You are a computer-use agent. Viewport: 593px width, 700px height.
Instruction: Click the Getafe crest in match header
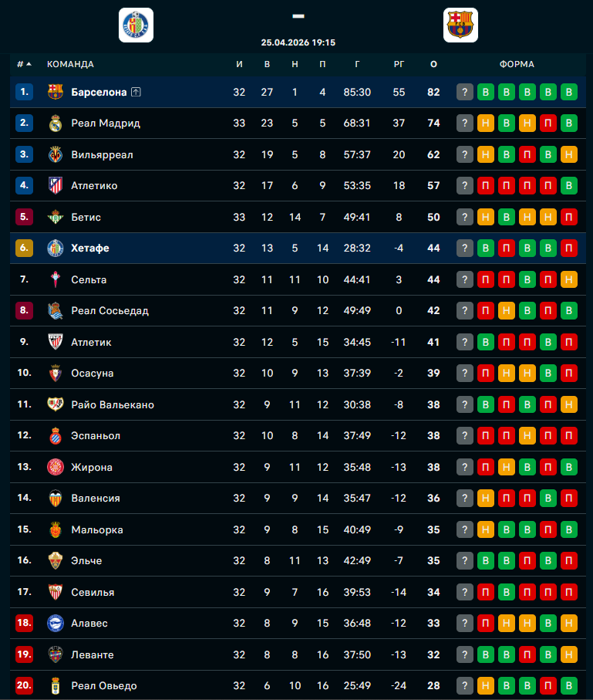click(136, 25)
